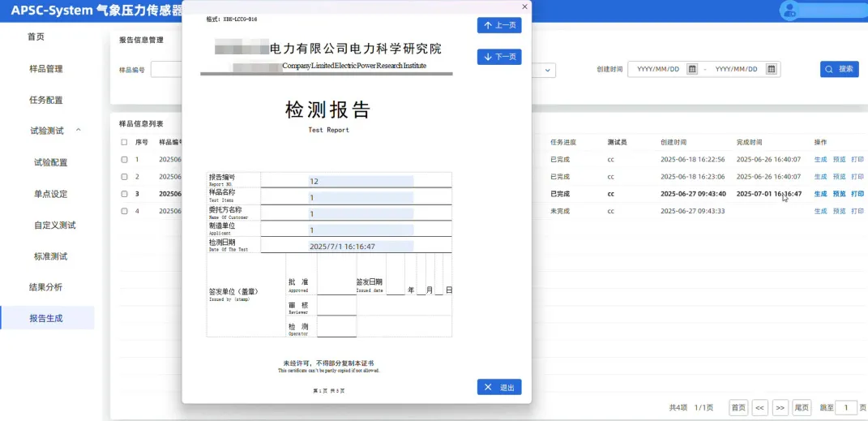This screenshot has height=421, width=868.
Task: Click 预览 link in row 1
Action: [839, 160]
